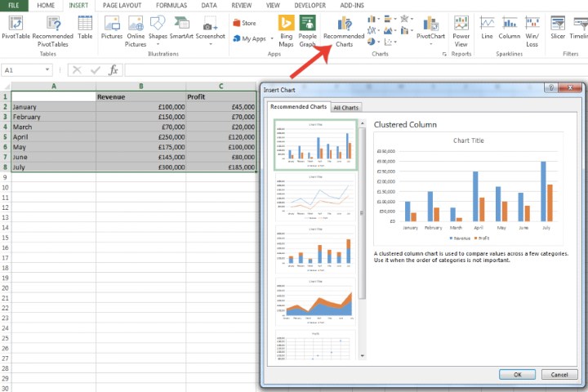Insert a Slicer filter
This screenshot has width=588, height=392.
click(559, 26)
